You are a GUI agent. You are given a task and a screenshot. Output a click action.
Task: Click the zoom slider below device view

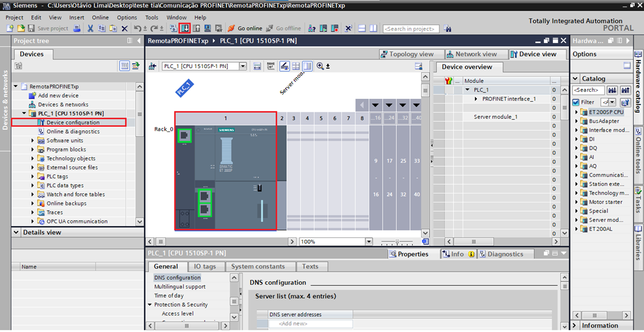396,241
